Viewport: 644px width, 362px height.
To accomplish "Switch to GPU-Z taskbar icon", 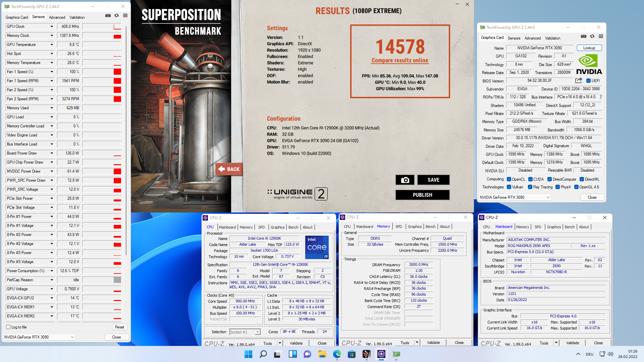I will point(396,354).
